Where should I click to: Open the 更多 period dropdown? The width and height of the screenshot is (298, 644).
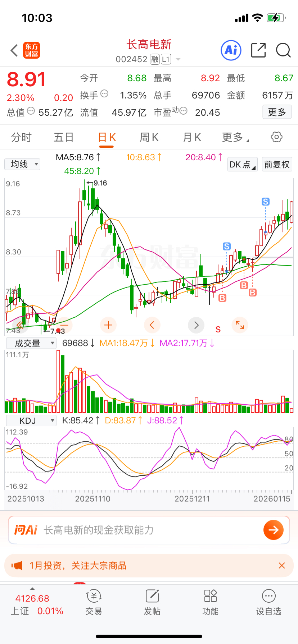236,137
